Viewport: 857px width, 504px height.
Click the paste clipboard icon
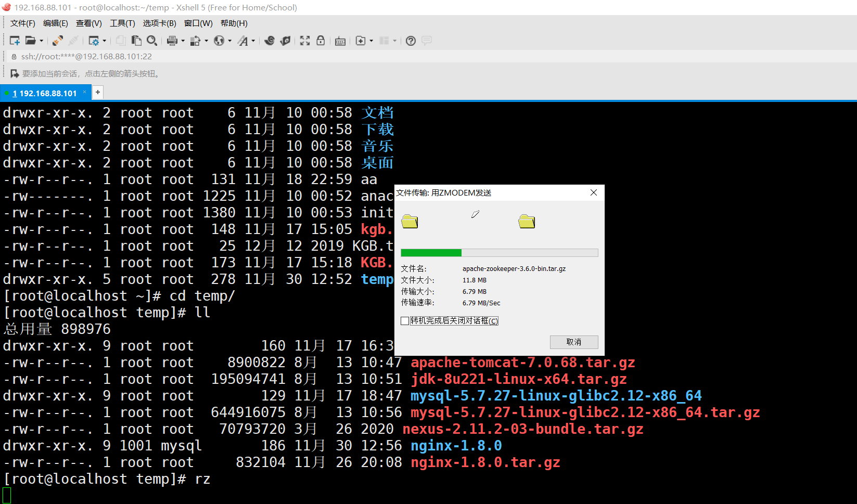pyautogui.click(x=136, y=41)
